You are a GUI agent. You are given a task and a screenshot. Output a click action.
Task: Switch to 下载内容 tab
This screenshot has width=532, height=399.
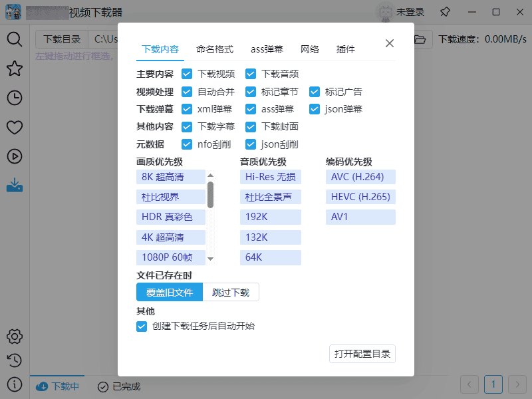pos(160,49)
